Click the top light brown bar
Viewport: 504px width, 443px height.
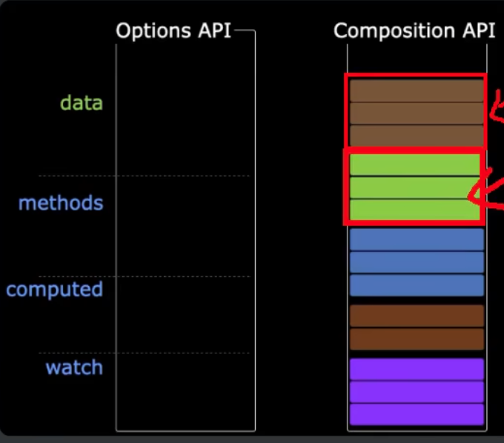coord(417,90)
